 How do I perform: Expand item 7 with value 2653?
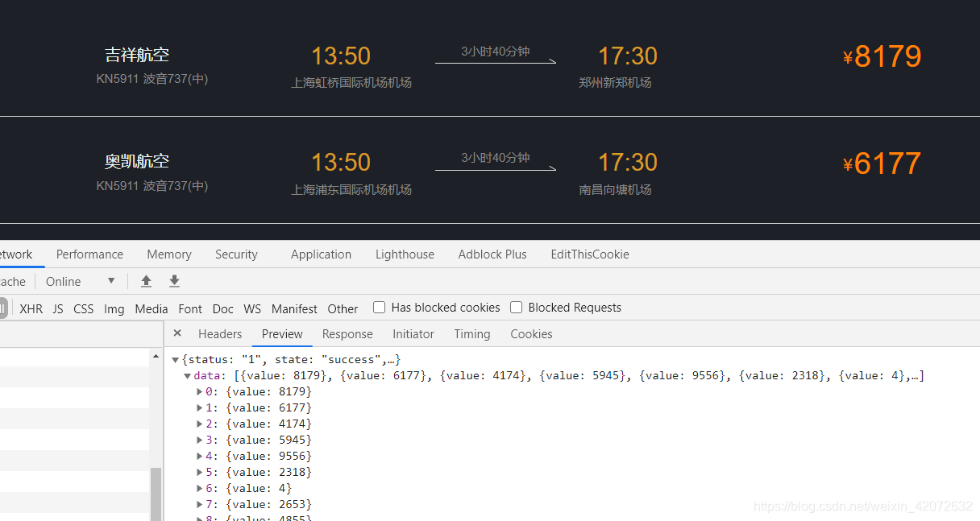tap(200, 505)
